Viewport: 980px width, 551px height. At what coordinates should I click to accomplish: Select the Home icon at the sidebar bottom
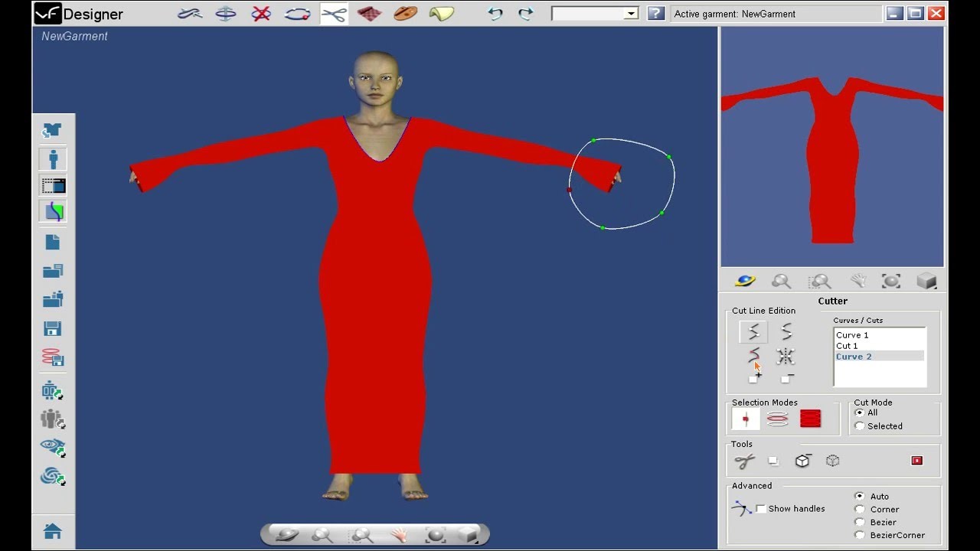click(x=52, y=530)
